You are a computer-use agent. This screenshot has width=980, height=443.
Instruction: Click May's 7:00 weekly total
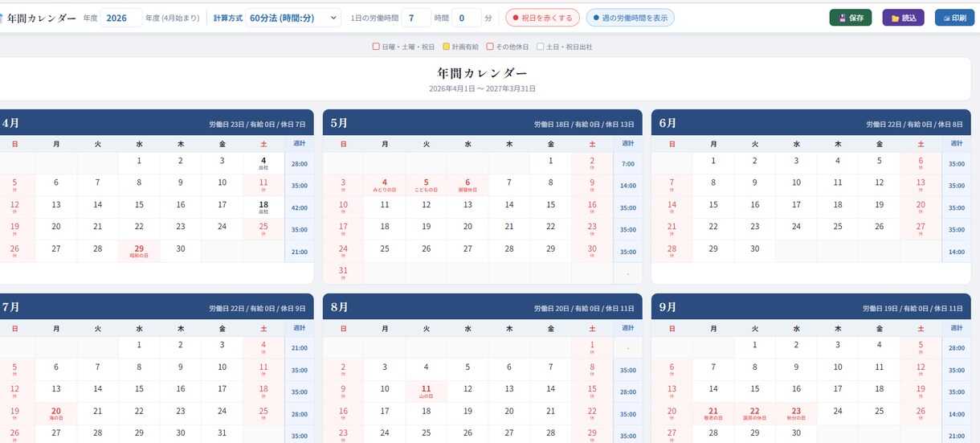[628, 163]
